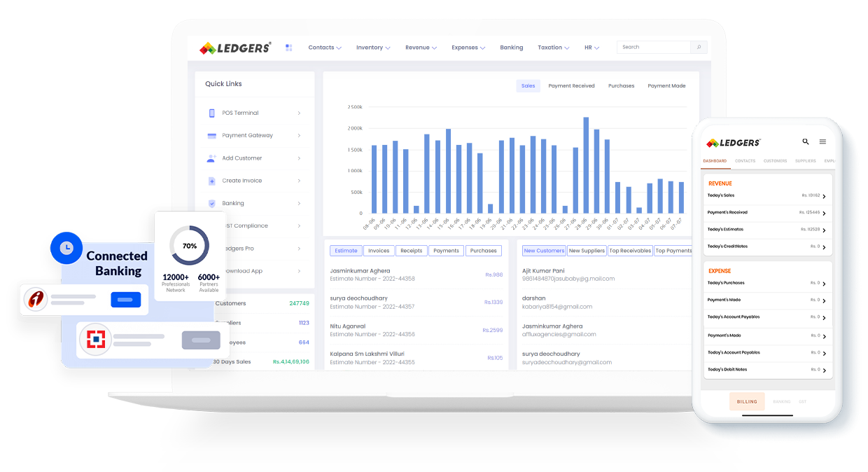This screenshot has width=868, height=472.
Task: Click the New Suppliers button
Action: point(586,250)
